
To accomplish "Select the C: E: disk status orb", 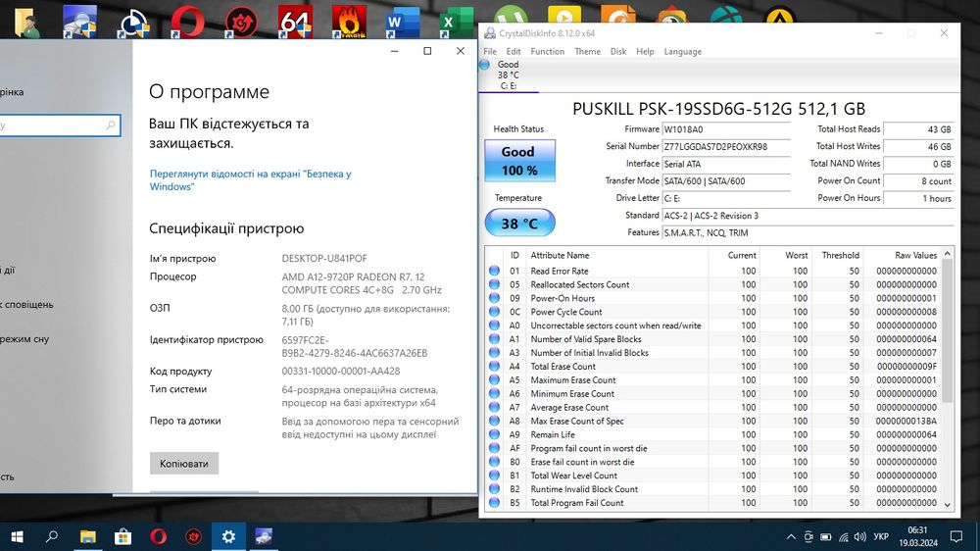I will (484, 65).
